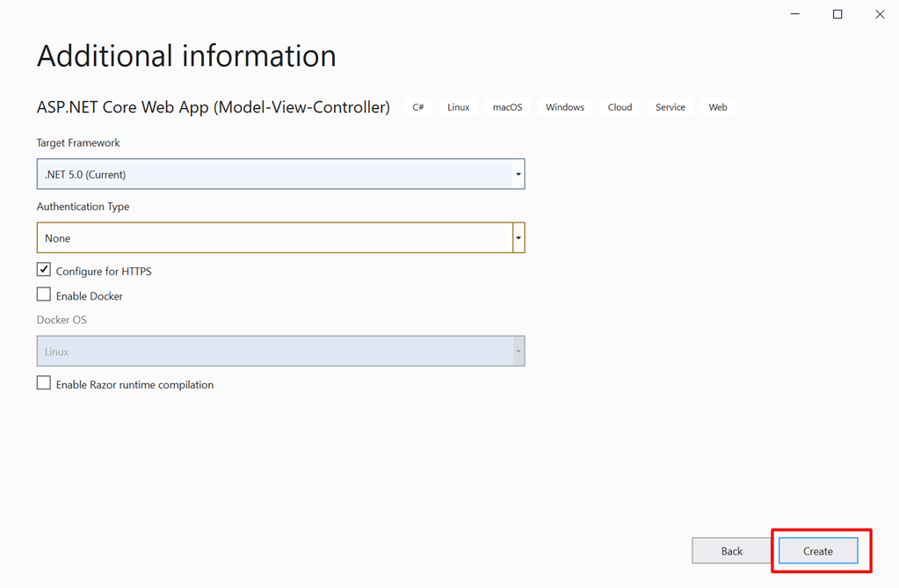Click the Back button

731,550
